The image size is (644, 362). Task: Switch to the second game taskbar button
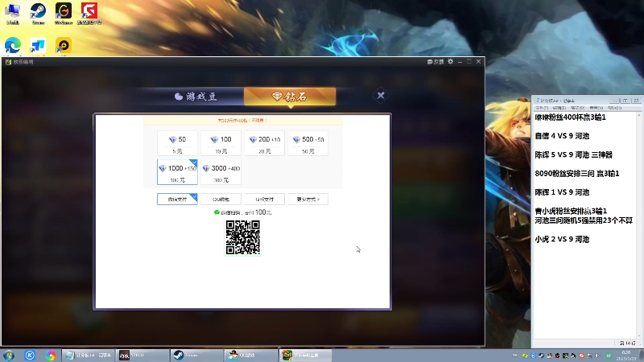(x=142, y=355)
